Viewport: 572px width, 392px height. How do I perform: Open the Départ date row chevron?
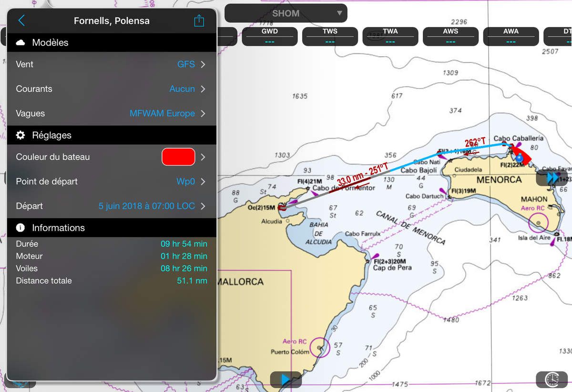tap(203, 206)
